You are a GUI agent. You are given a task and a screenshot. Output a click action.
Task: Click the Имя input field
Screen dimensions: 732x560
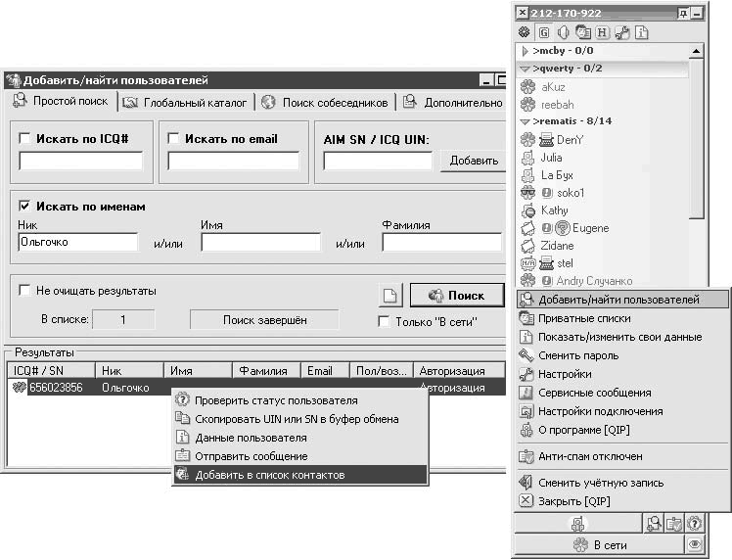(x=260, y=243)
